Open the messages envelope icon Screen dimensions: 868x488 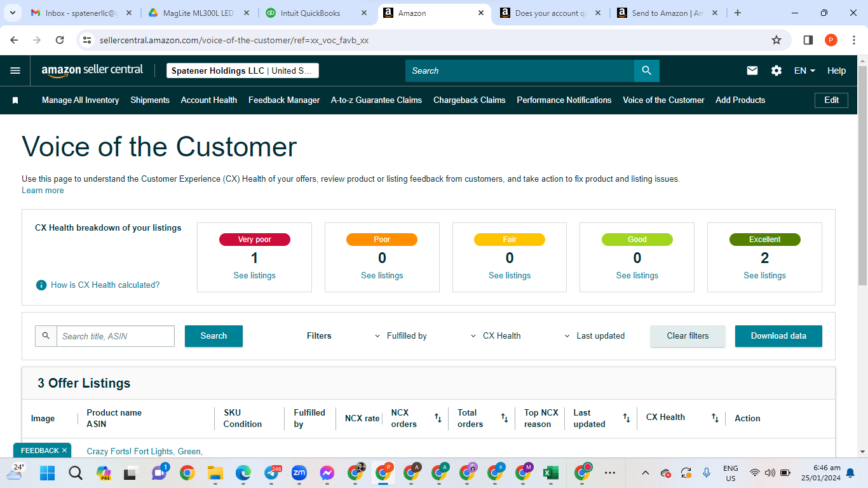tap(752, 71)
